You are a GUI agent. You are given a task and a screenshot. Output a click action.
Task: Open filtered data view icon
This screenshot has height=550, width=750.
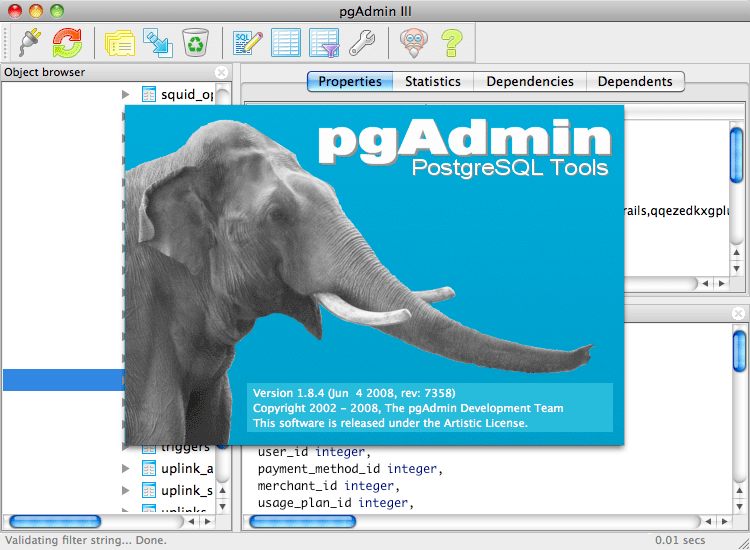324,43
